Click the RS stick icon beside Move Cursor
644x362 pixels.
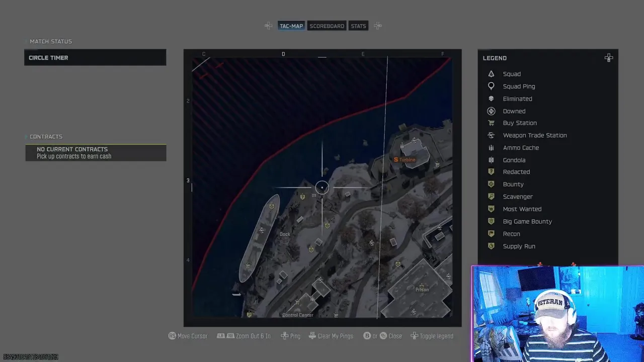point(172,336)
